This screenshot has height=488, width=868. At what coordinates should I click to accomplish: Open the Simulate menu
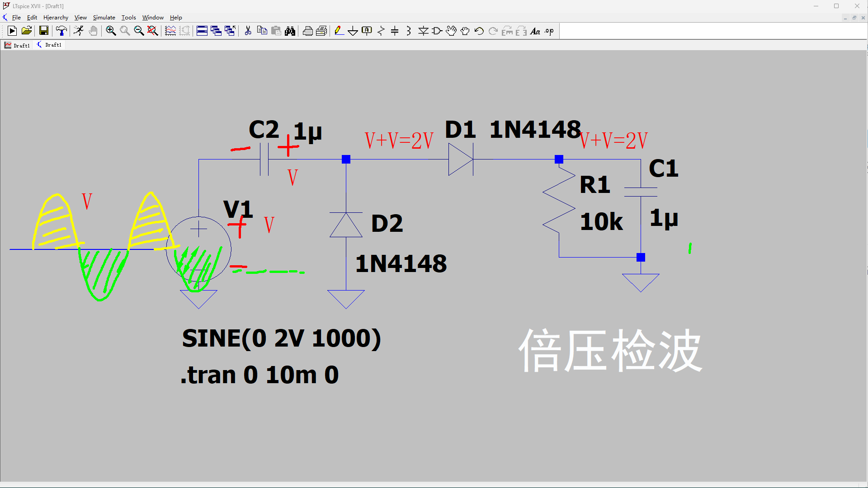pyautogui.click(x=104, y=18)
